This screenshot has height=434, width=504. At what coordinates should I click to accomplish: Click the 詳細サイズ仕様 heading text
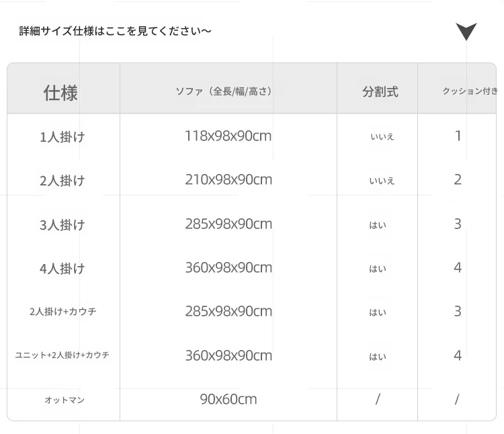(x=115, y=31)
